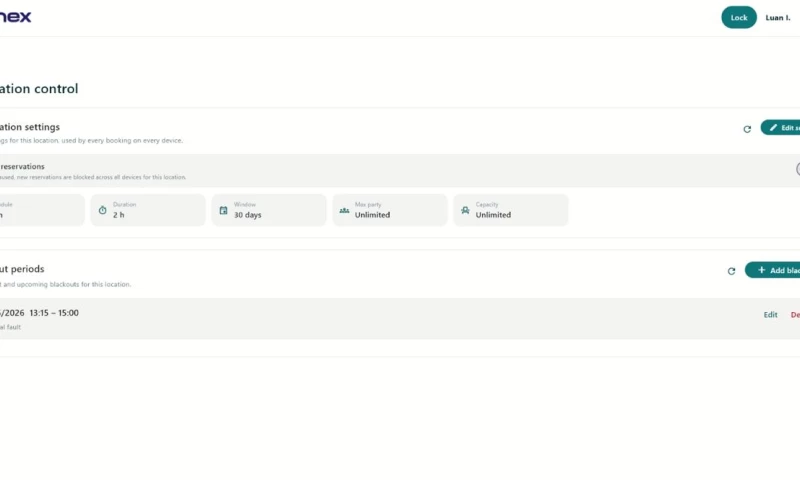The width and height of the screenshot is (800, 480).
Task: Select the Capacity Unlimited value
Action: [x=493, y=215]
